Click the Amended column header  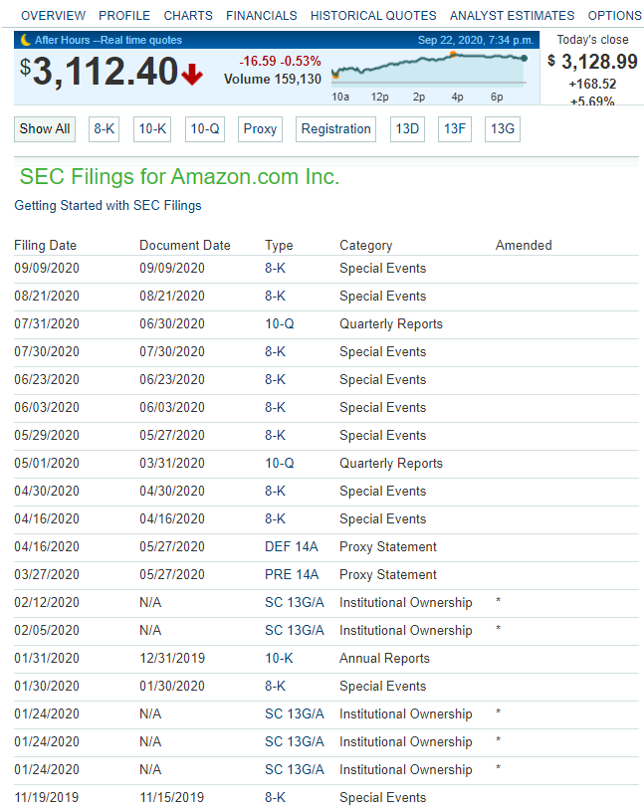click(x=524, y=245)
